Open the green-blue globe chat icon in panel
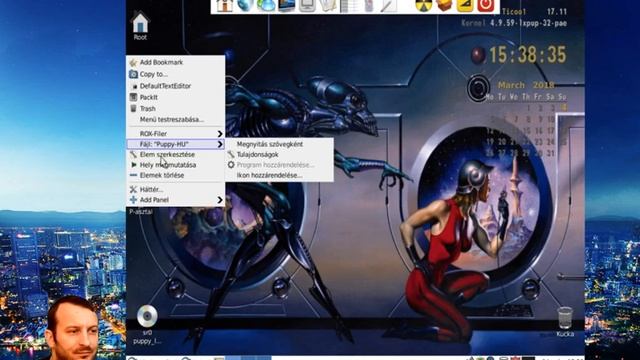The image size is (640, 360). (x=266, y=6)
